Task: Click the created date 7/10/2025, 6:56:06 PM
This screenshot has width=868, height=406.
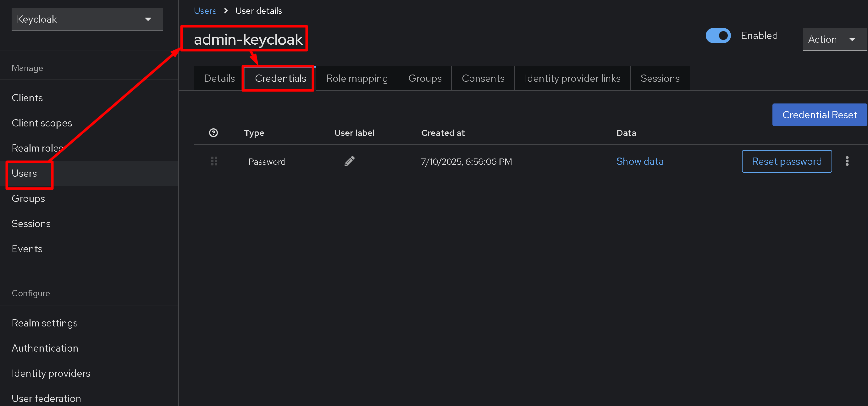Action: [x=466, y=162]
